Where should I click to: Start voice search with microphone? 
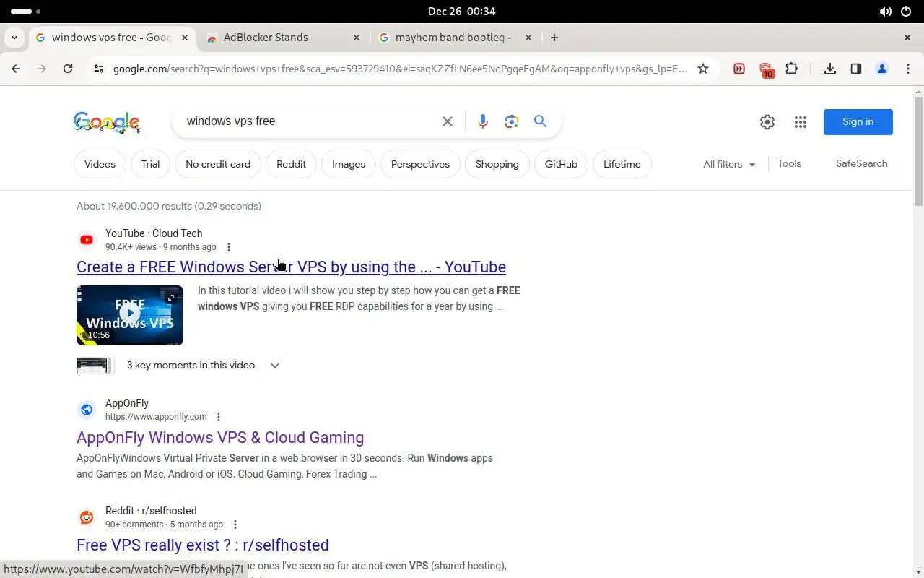tap(483, 121)
